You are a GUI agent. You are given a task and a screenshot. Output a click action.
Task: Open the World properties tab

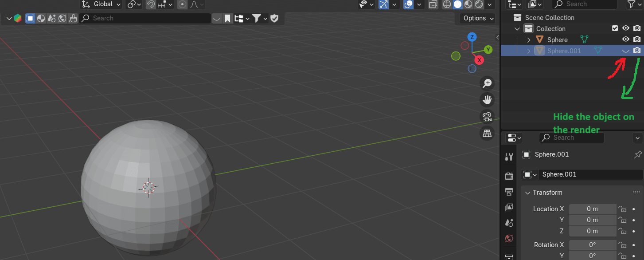coord(509,239)
